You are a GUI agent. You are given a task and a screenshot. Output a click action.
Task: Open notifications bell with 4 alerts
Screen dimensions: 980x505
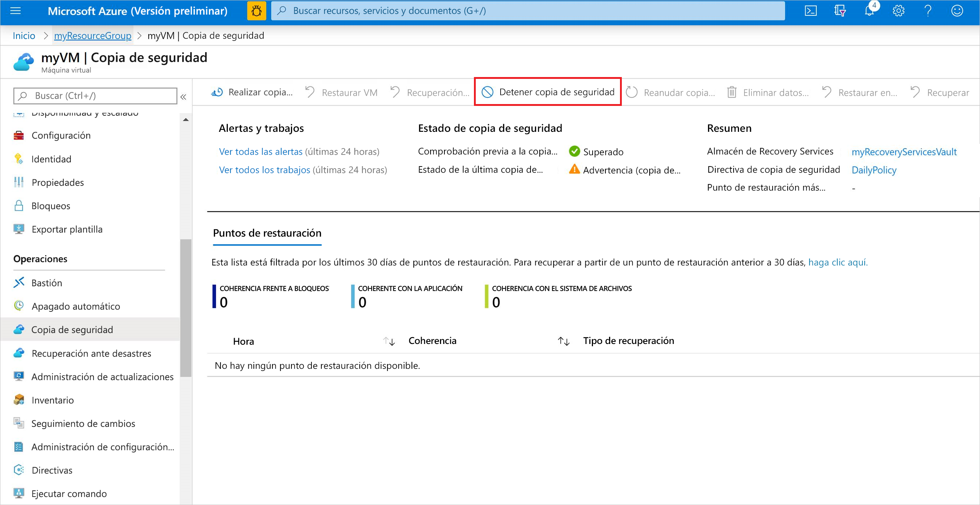[870, 10]
